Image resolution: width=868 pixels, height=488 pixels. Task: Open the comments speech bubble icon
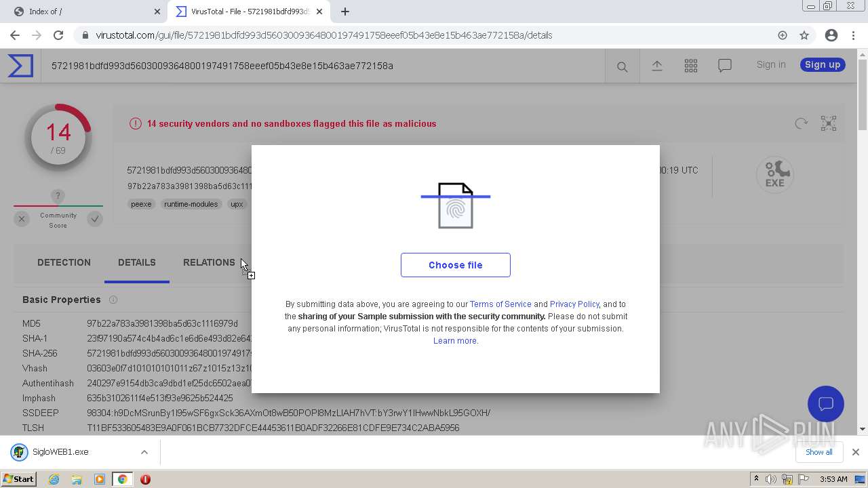coord(725,66)
